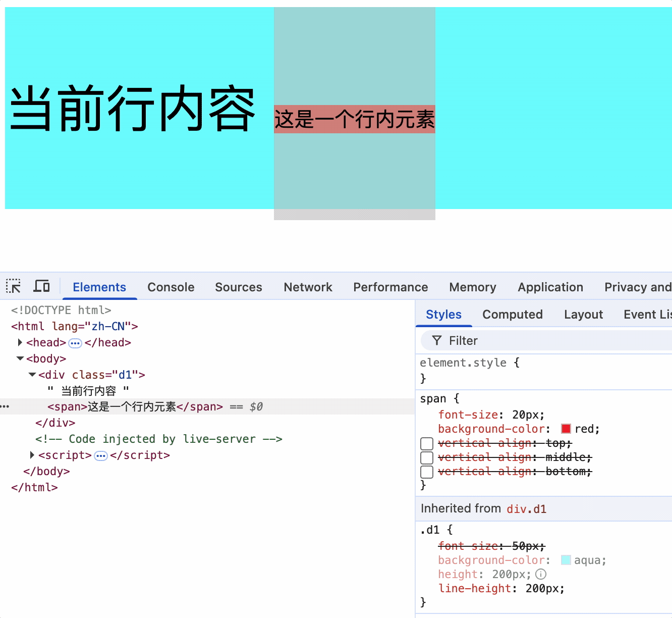The image size is (672, 618).
Task: Activate the inspect element picker icon
Action: 13,286
